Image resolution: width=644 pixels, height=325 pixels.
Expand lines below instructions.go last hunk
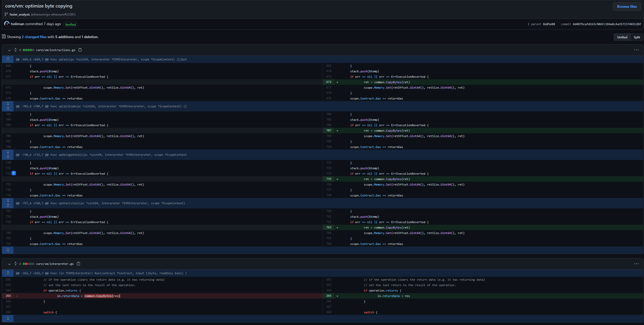pyautogui.click(x=8, y=250)
